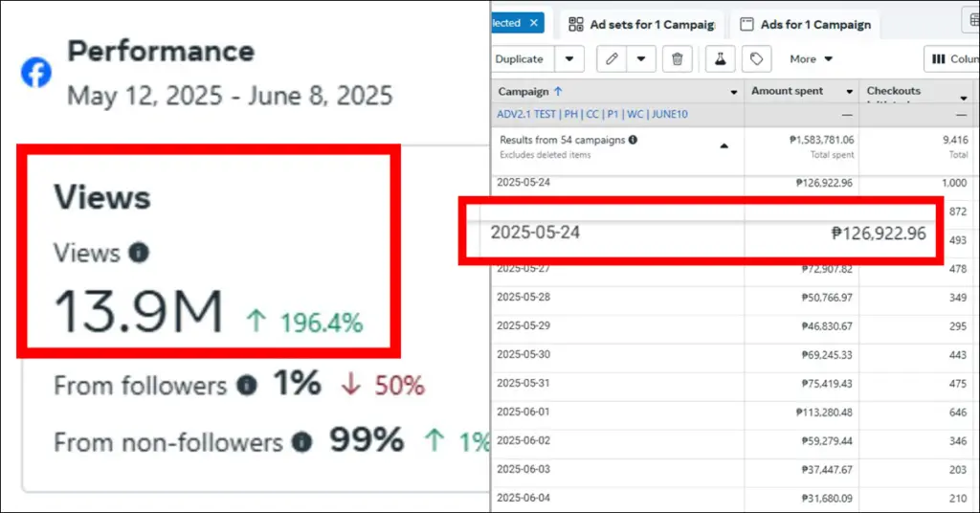
Task: Click the ₱69,245.33 amount cell
Action: point(827,355)
